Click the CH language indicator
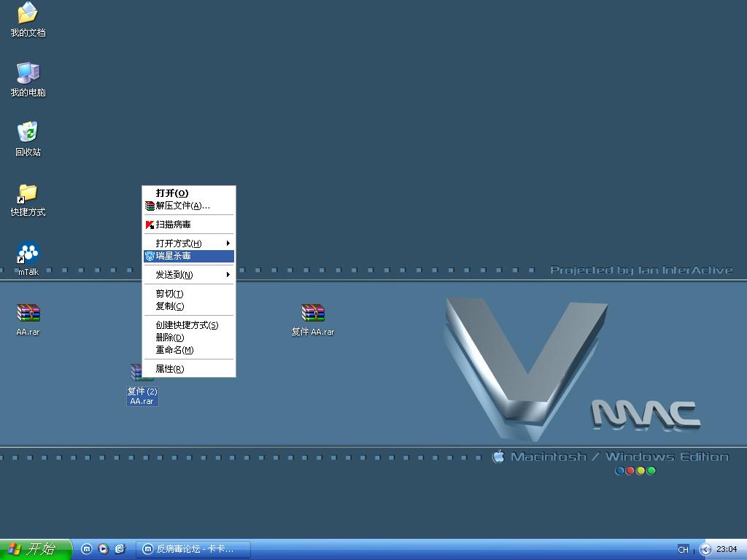The height and width of the screenshot is (560, 747). point(683,550)
